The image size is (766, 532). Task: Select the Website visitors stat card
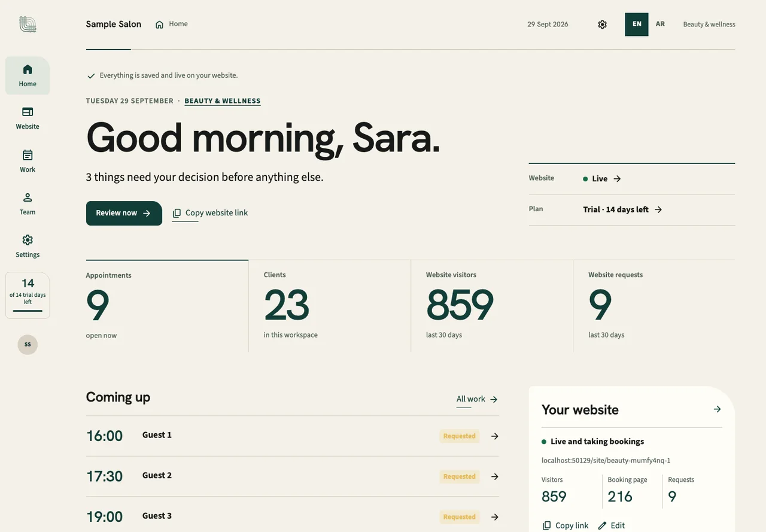(x=492, y=306)
